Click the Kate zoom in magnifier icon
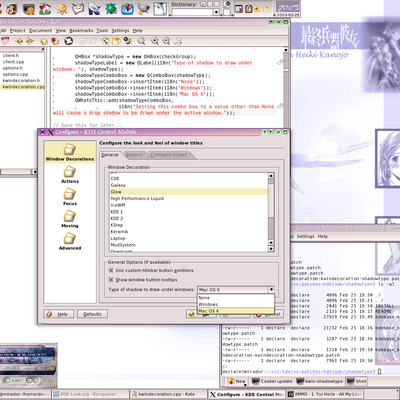This screenshot has height=400, width=400. point(155,41)
